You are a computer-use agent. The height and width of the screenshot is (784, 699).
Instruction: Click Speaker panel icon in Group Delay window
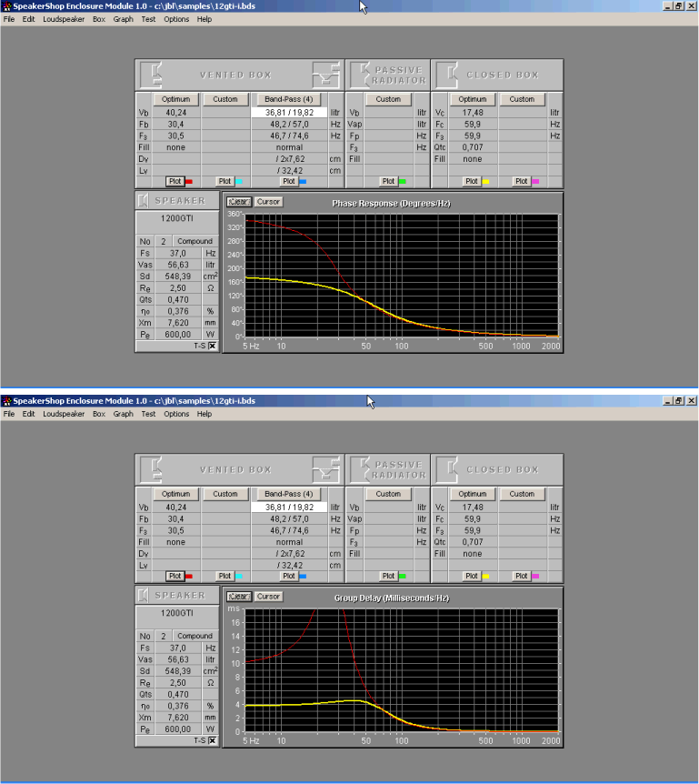coord(144,595)
